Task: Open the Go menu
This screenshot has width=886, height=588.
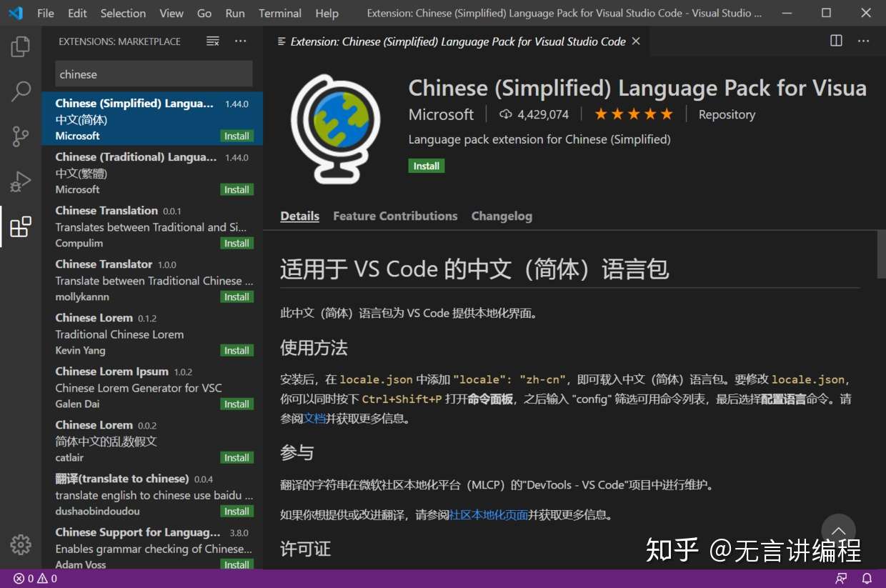Action: [204, 13]
